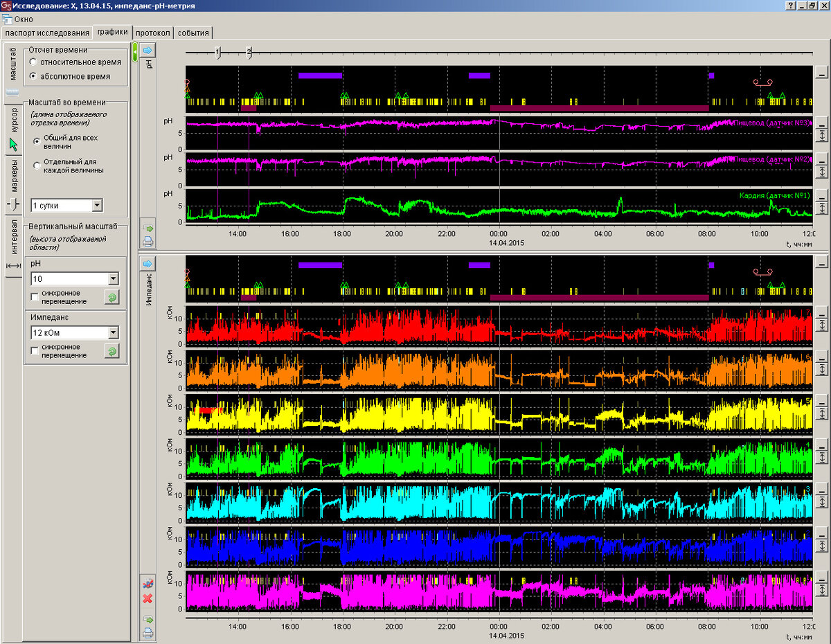Viewport: 831px width, 644px height.
Task: Open the '1 сутки' time scale dropdown
Action: coord(96,205)
